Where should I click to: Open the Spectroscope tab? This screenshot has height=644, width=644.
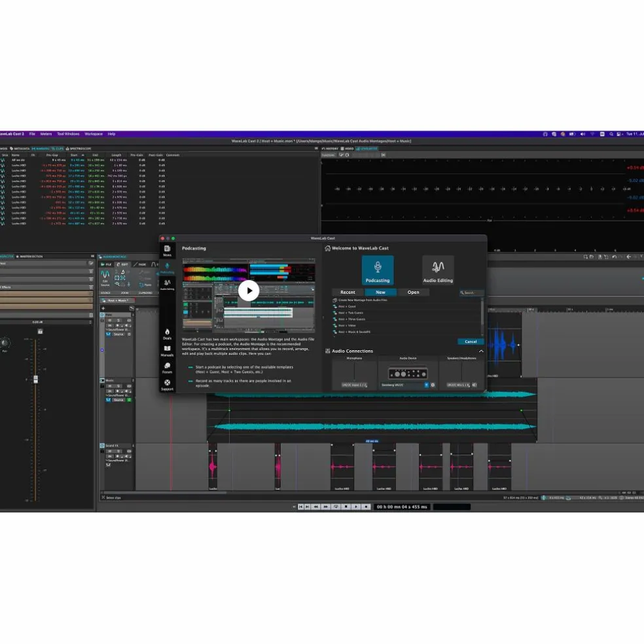coord(79,149)
